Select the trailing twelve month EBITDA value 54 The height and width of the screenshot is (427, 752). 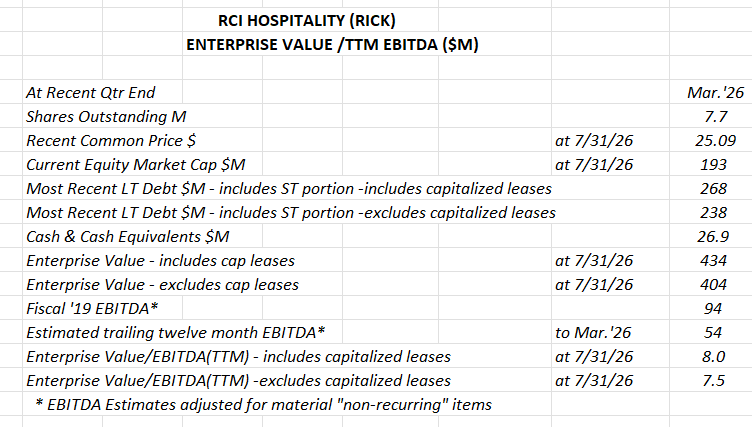point(713,332)
